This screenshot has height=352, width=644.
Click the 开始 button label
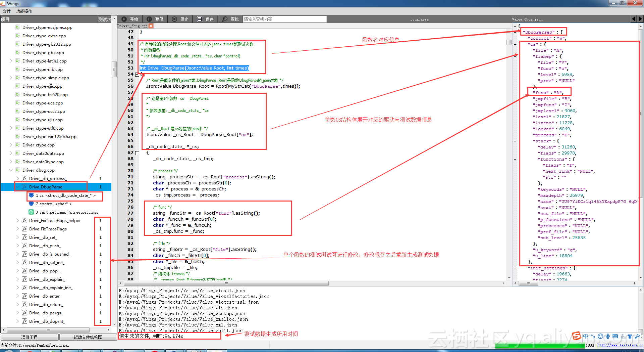click(134, 19)
